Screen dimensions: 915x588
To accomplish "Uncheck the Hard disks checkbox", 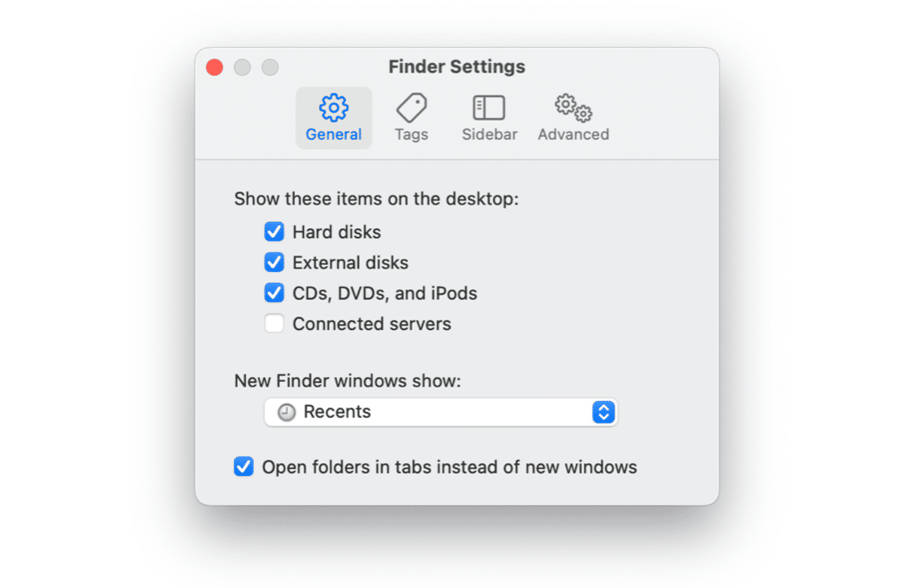I will click(274, 232).
